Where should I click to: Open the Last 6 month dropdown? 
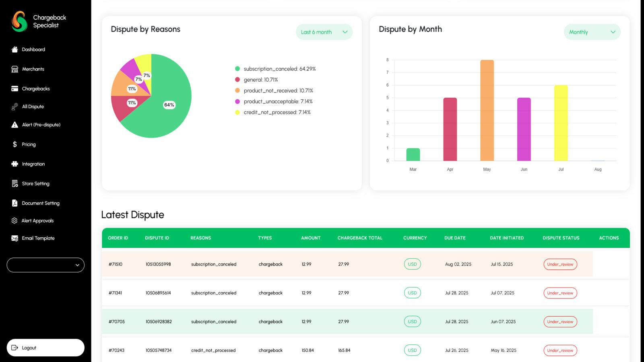324,32
